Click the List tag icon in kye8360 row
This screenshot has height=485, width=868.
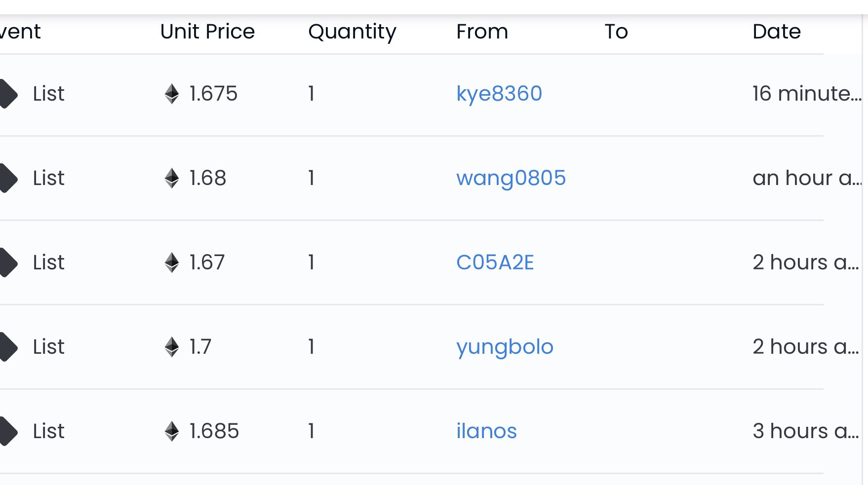click(x=8, y=94)
